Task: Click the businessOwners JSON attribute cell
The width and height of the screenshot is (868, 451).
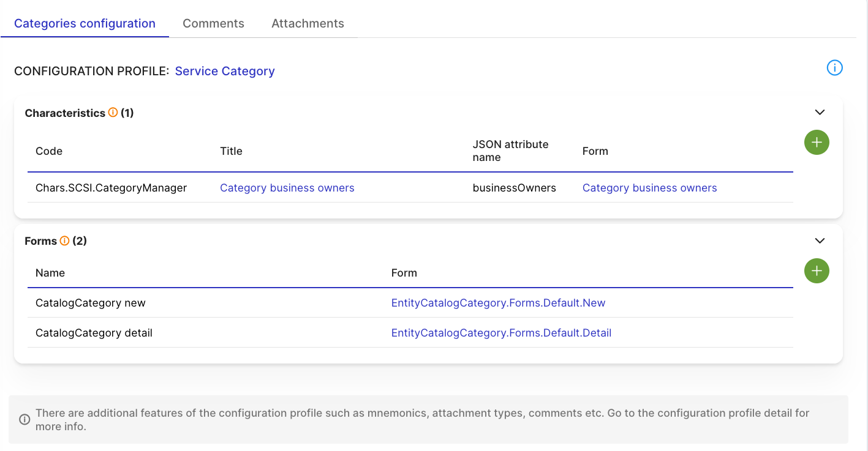Action: [514, 188]
